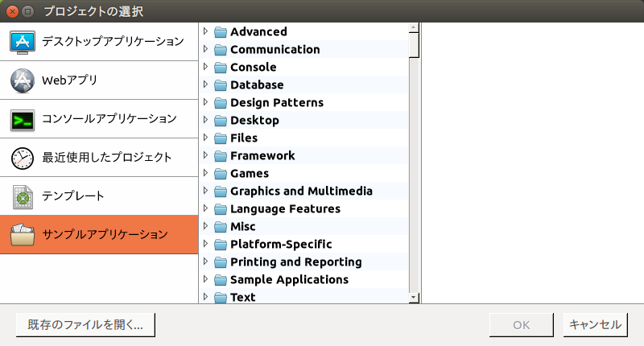Confirm with the OK button
The image size is (644, 346).
click(521, 325)
